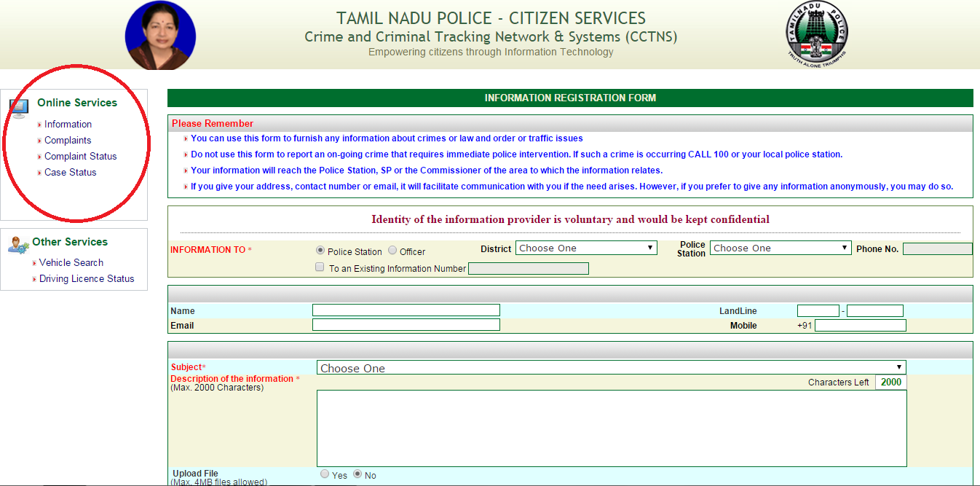
Task: Open the Information link in Online Services
Action: (x=68, y=125)
